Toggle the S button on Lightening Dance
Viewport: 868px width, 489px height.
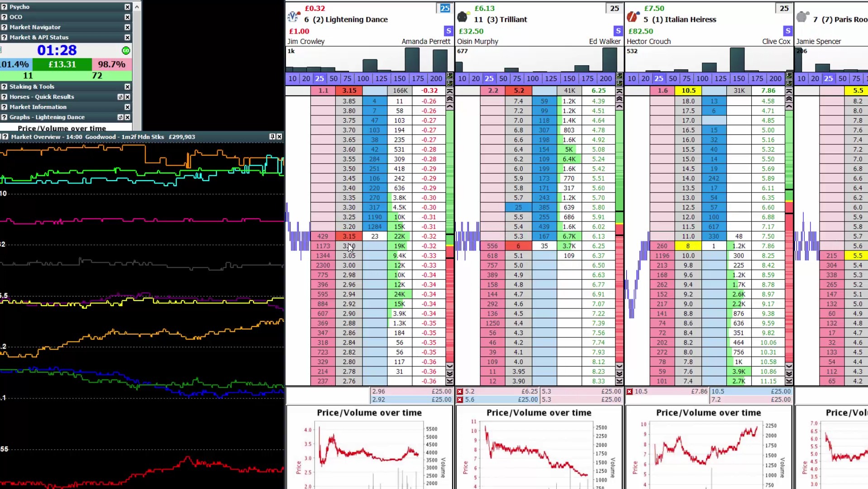(x=448, y=31)
